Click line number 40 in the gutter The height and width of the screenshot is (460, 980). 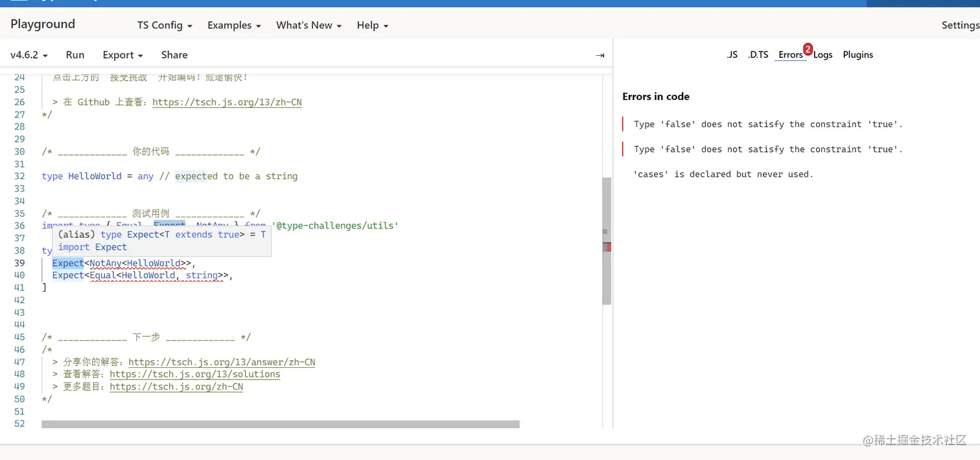click(x=19, y=275)
